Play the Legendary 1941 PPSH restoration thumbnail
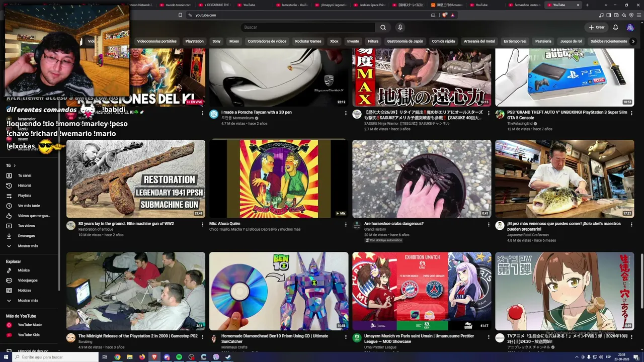 136,178
